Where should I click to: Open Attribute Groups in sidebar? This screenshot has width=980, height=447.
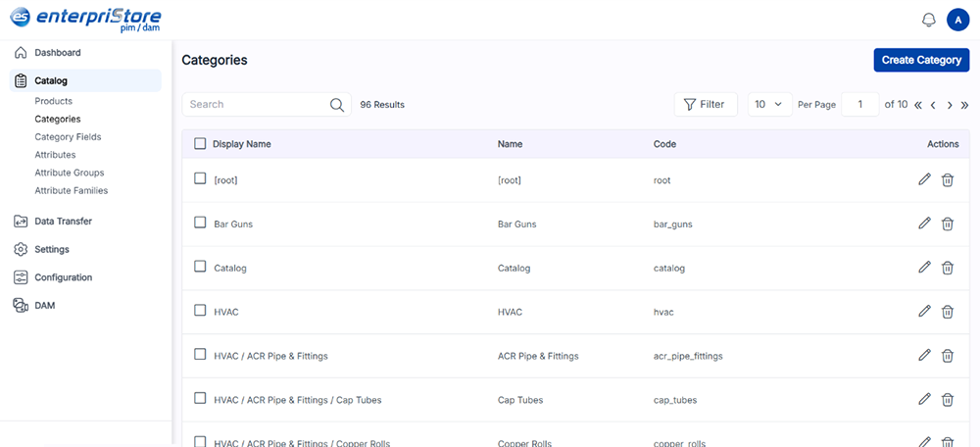(x=70, y=173)
